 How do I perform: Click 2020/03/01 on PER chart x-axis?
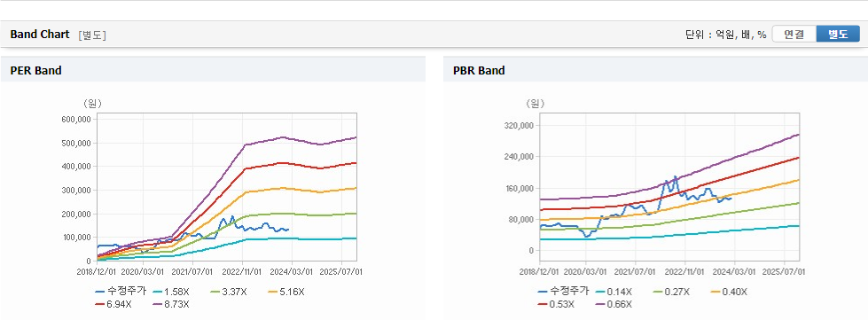point(144,272)
